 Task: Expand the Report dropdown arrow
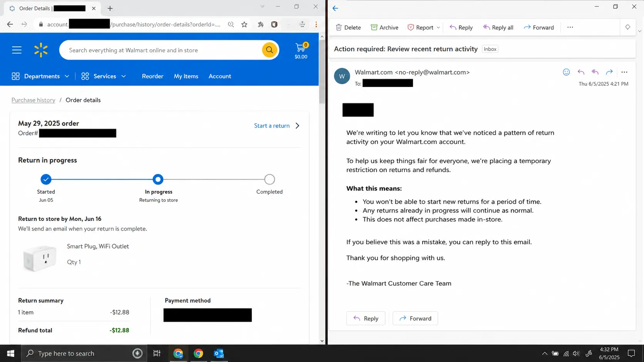click(x=438, y=28)
